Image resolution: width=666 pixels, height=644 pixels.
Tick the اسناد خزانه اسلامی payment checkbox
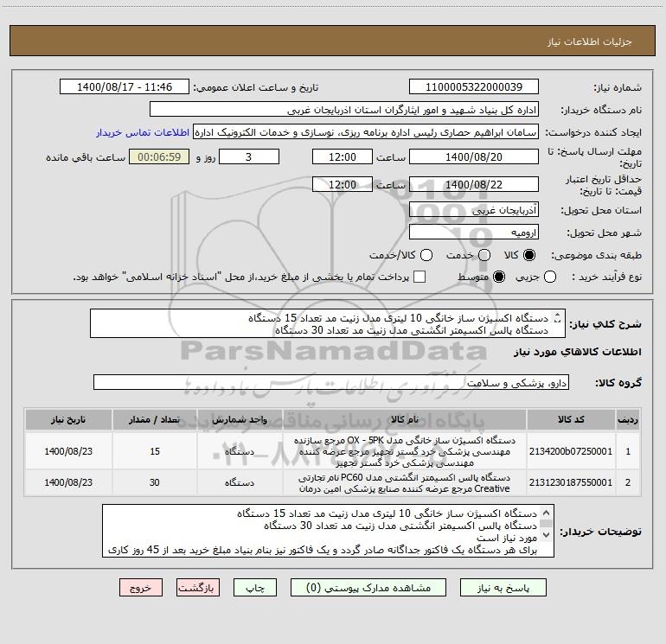[419, 277]
